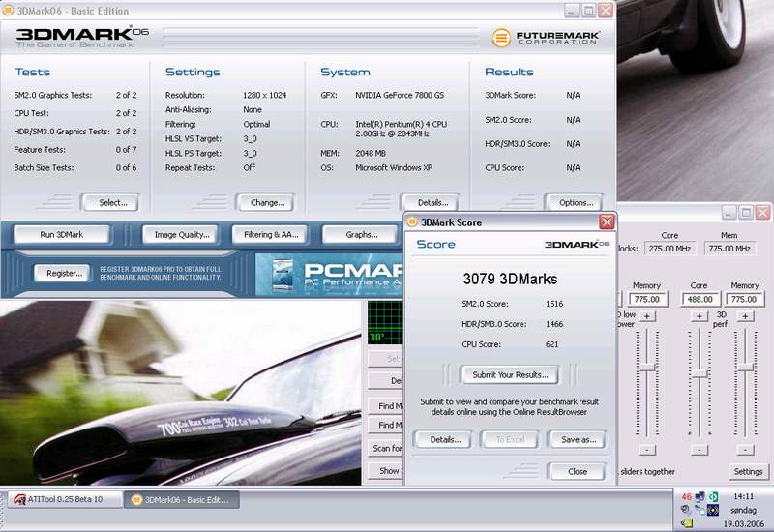Open ATITool 0.25 Beta 10 from taskbar
Viewport: 774px width, 532px height.
pyautogui.click(x=64, y=499)
